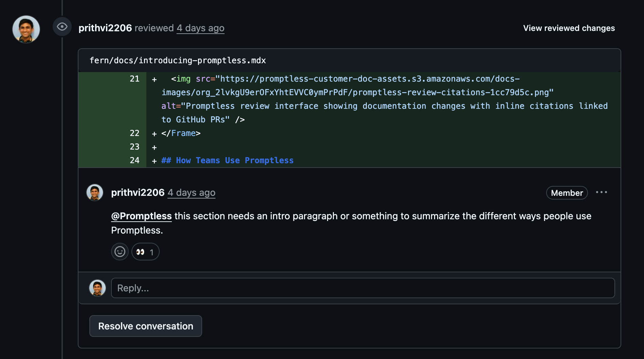
Task: Expand the diff hunk for line 21
Action: 135,79
